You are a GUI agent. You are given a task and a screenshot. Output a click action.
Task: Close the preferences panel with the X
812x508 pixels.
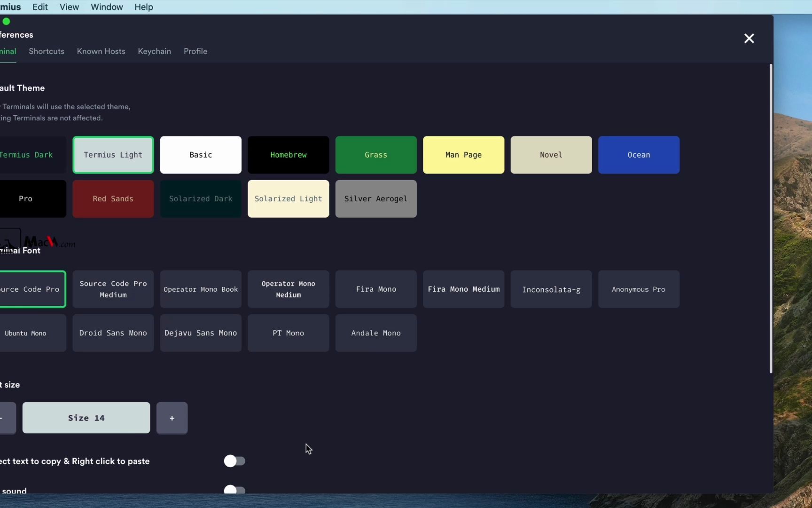click(x=749, y=39)
